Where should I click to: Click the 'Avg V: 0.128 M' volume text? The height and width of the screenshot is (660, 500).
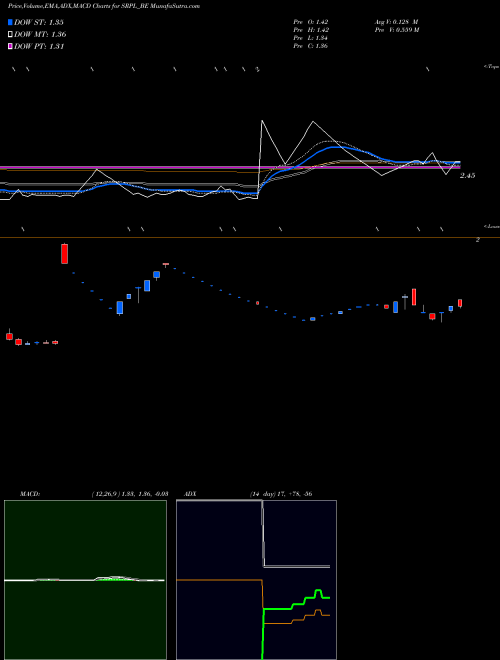[396, 22]
